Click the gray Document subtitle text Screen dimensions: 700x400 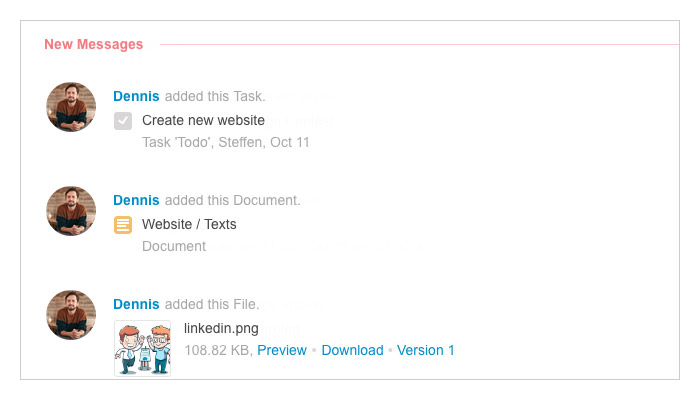coord(174,246)
